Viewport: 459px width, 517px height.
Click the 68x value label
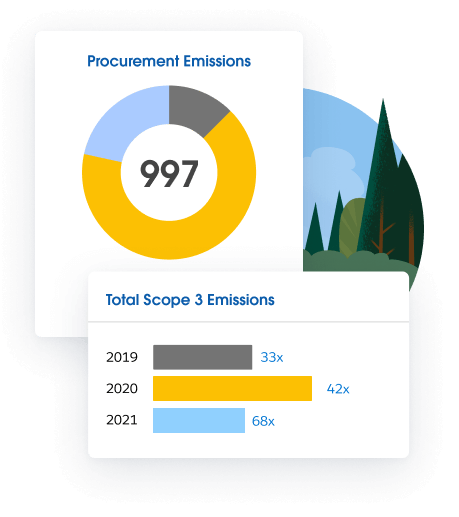[x=263, y=421]
